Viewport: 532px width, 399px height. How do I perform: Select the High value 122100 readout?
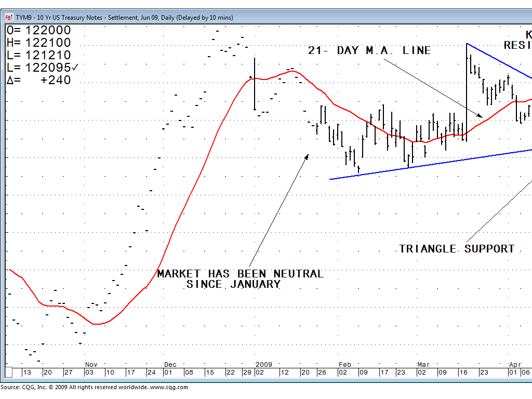39,43
